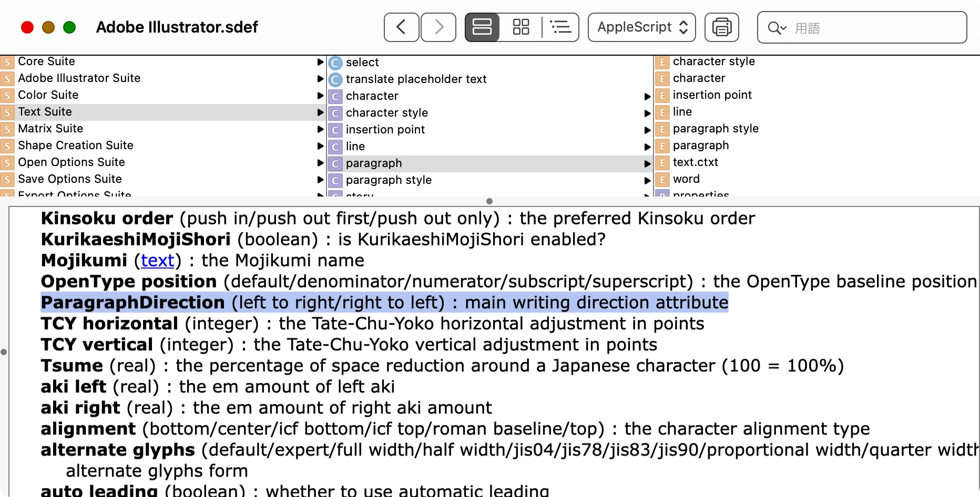Select Open Options Suite row
This screenshot has height=497, width=980.
click(x=162, y=162)
